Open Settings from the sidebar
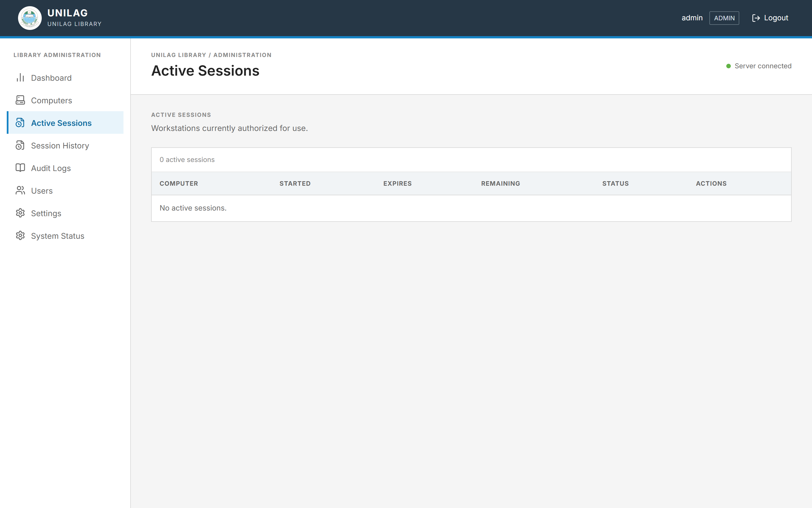 (65, 213)
